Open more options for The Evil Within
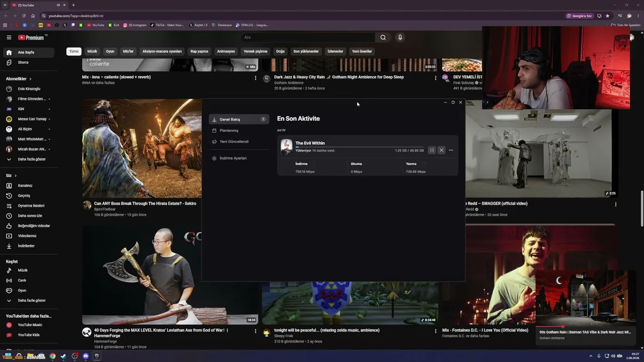 click(451, 150)
